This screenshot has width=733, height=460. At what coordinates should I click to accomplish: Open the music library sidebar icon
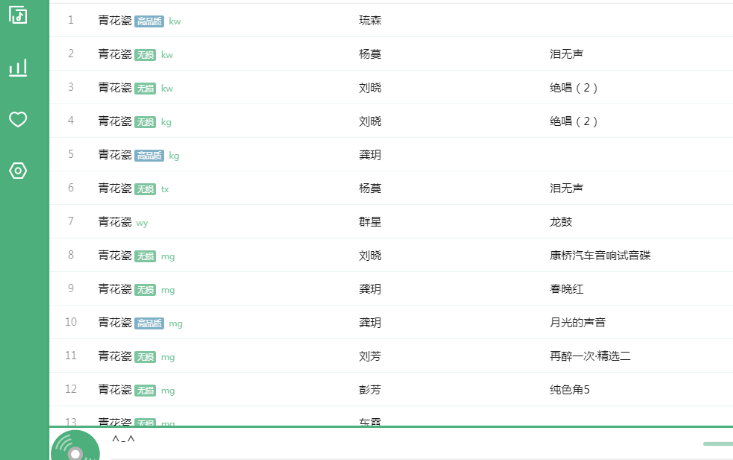[x=18, y=15]
